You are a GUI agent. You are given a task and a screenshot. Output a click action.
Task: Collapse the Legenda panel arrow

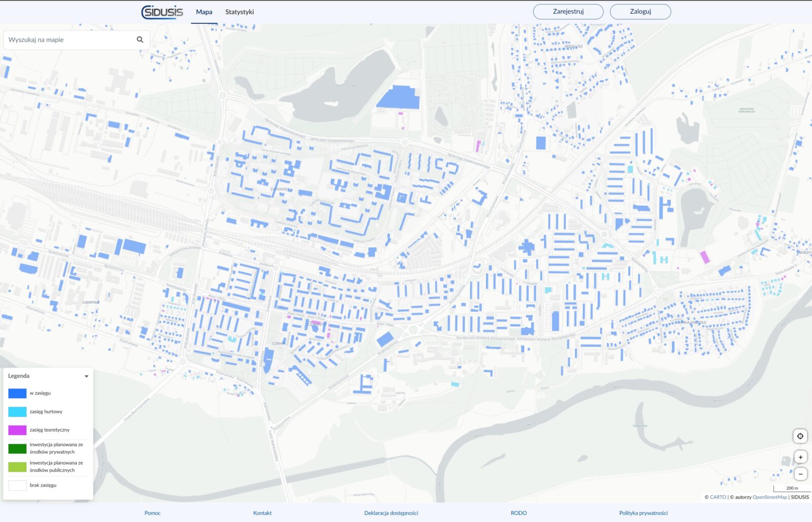pos(86,376)
